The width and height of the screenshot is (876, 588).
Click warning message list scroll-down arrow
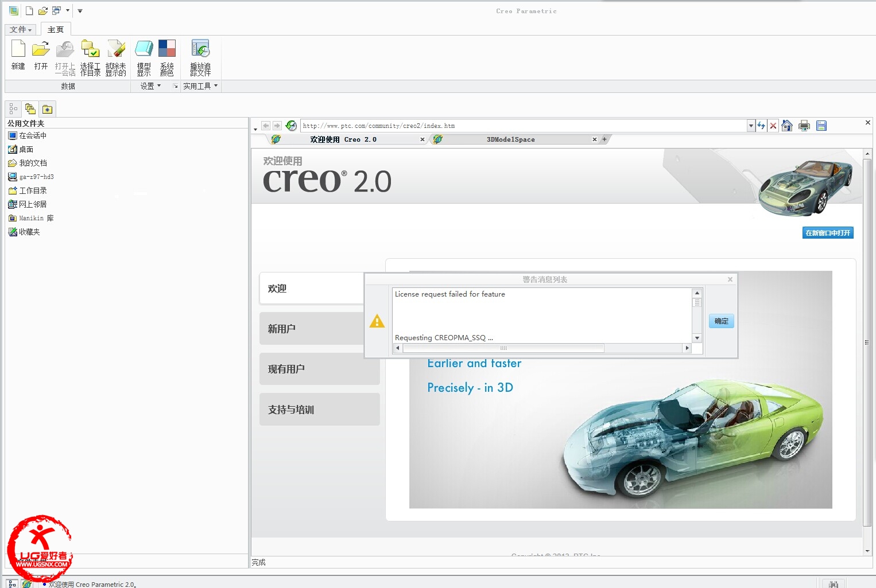[x=697, y=338]
